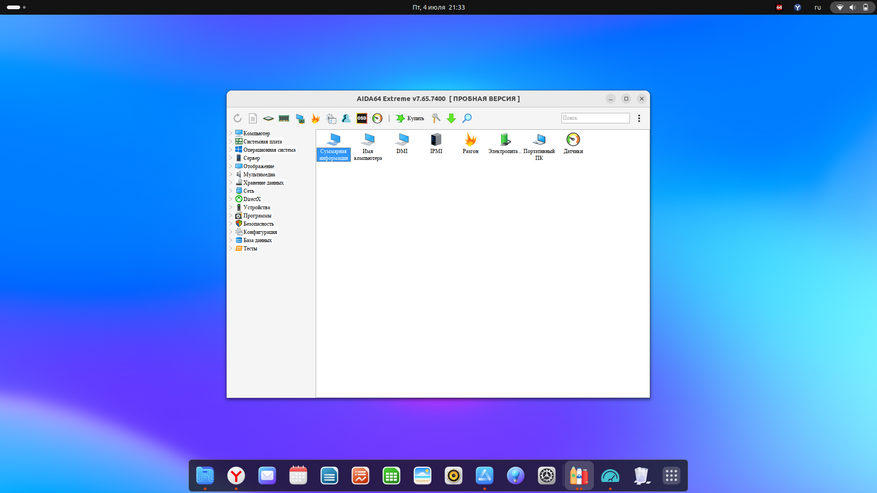The width and height of the screenshot is (877, 493).
Task: Select Тесты in the sidebar tree
Action: [x=250, y=249]
